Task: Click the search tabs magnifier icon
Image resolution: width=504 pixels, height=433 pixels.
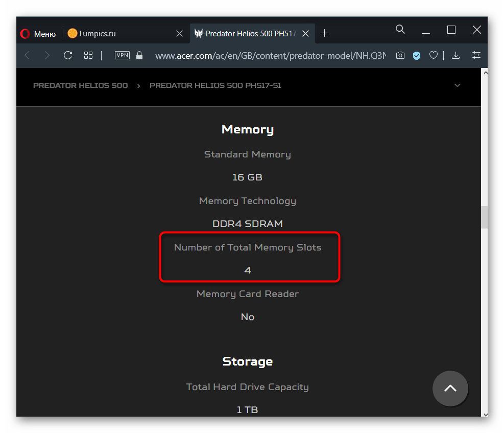Action: [x=400, y=30]
